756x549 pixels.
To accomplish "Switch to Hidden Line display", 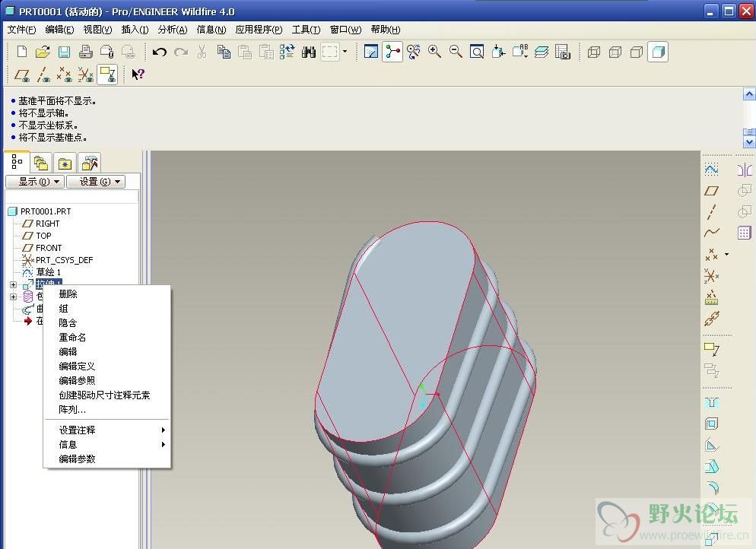I will pyautogui.click(x=615, y=52).
